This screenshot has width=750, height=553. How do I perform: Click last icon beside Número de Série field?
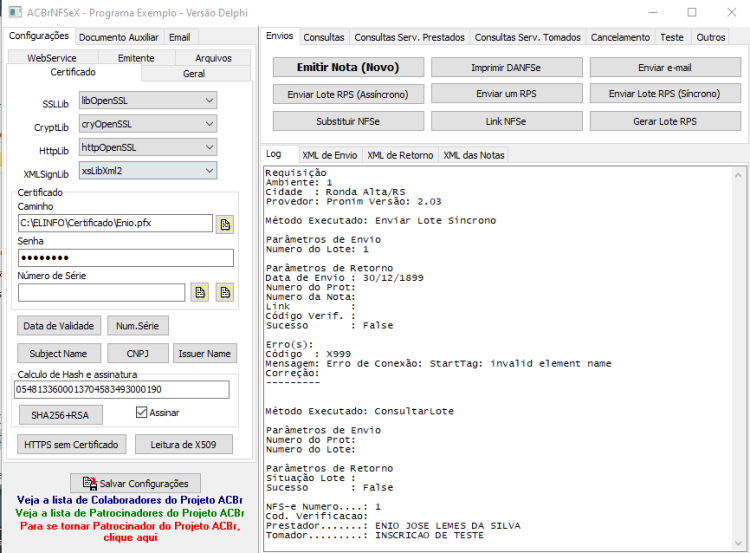(x=225, y=292)
